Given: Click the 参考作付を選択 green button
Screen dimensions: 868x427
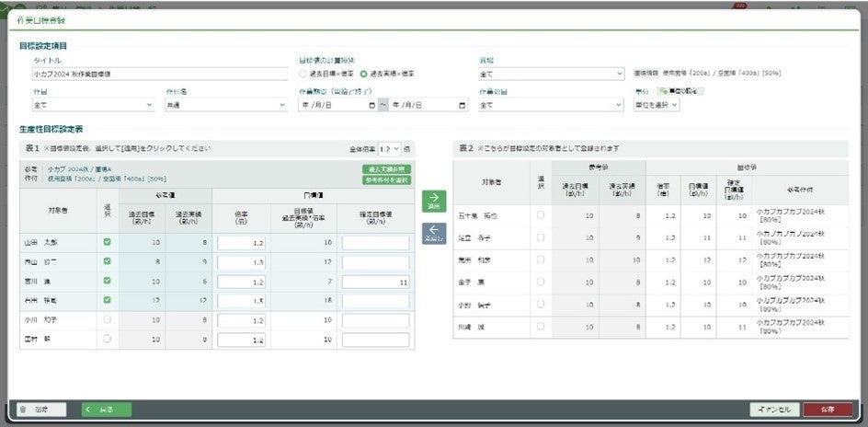Looking at the screenshot, I should coord(386,179).
